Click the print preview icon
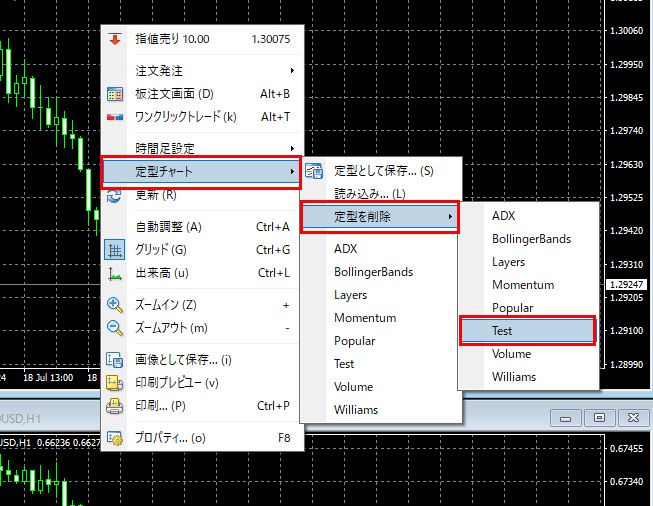653x506 pixels. (115, 383)
